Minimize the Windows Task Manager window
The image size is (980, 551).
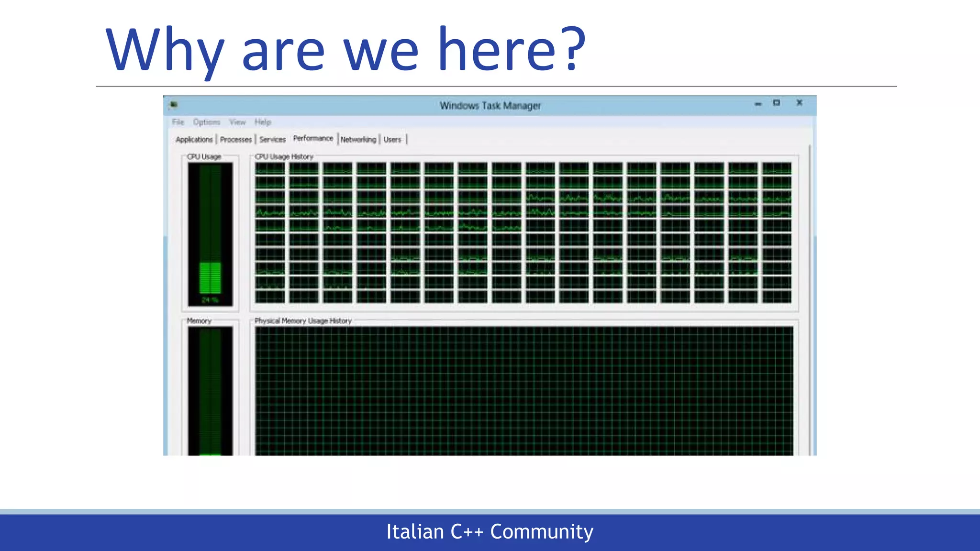(x=758, y=104)
